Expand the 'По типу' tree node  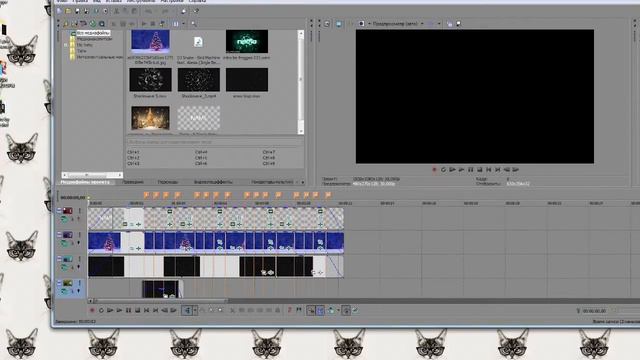click(66, 45)
